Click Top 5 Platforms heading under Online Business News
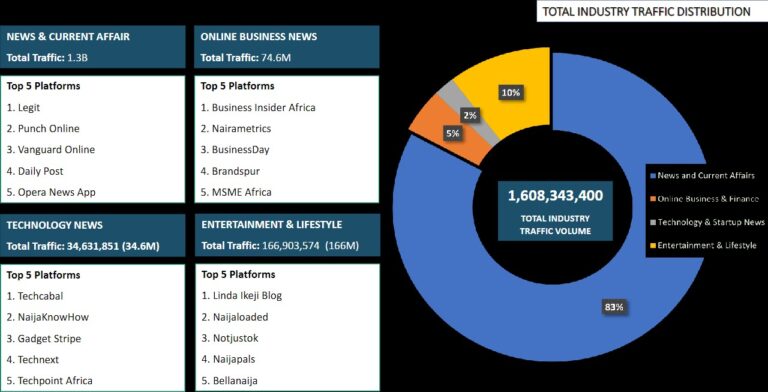This screenshot has height=392, width=768. click(x=238, y=86)
